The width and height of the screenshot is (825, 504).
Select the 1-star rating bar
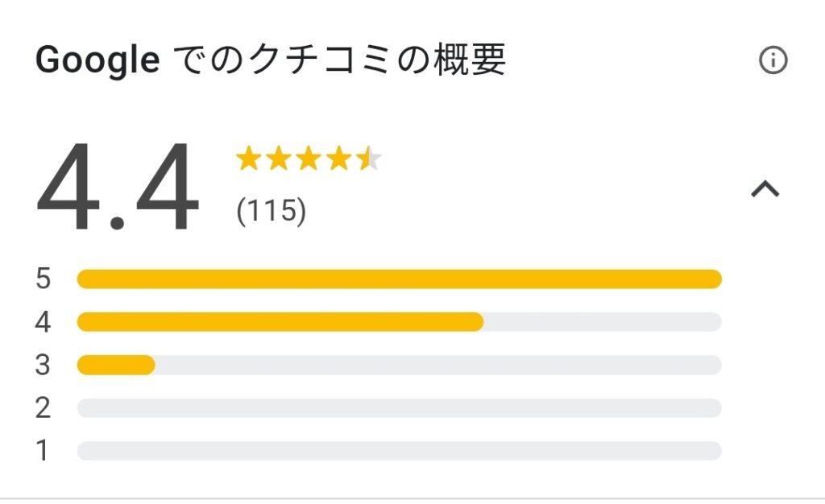(x=400, y=451)
